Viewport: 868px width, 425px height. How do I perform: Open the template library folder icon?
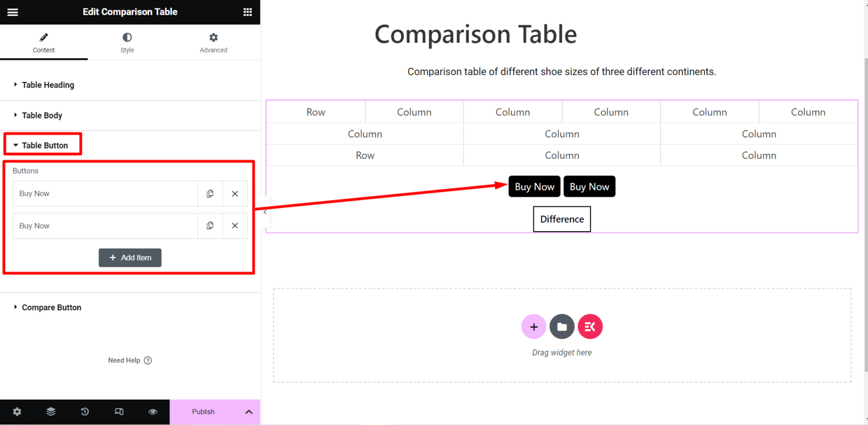562,326
